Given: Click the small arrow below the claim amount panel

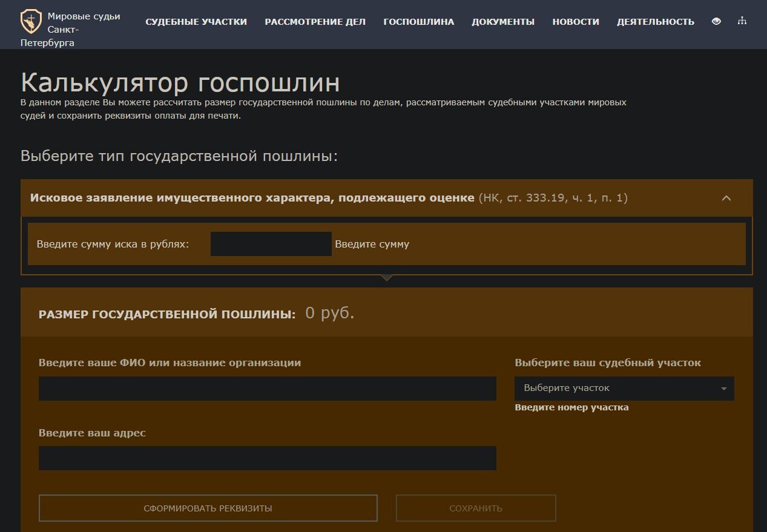Looking at the screenshot, I should 386,278.
